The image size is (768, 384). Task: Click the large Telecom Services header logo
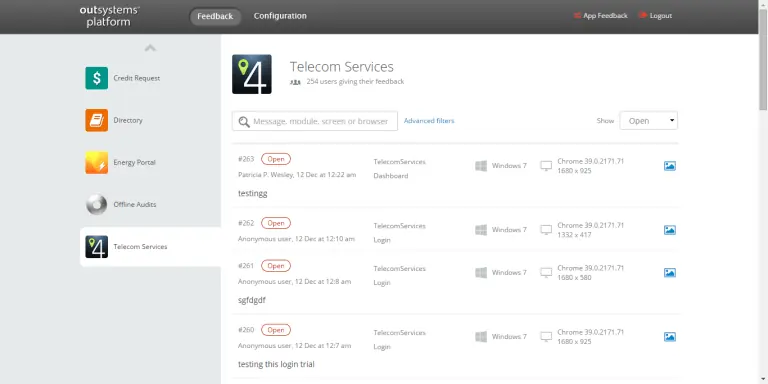(x=252, y=74)
